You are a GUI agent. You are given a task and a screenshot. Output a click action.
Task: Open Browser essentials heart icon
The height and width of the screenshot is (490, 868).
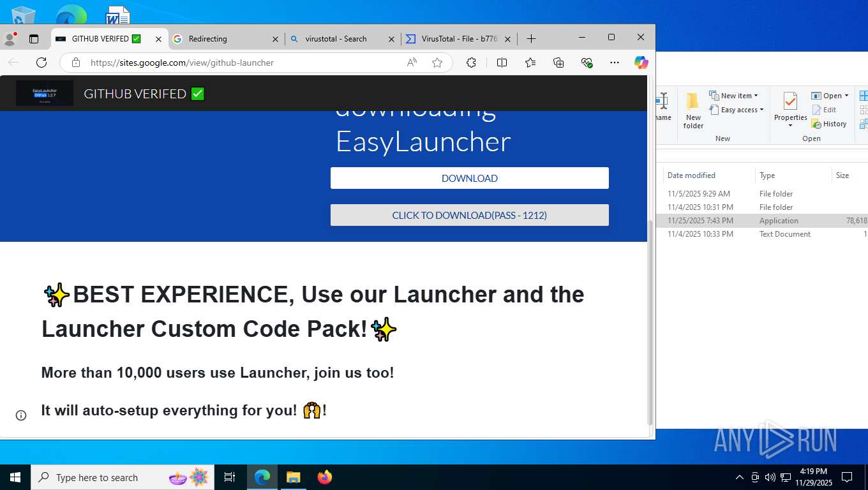point(587,63)
